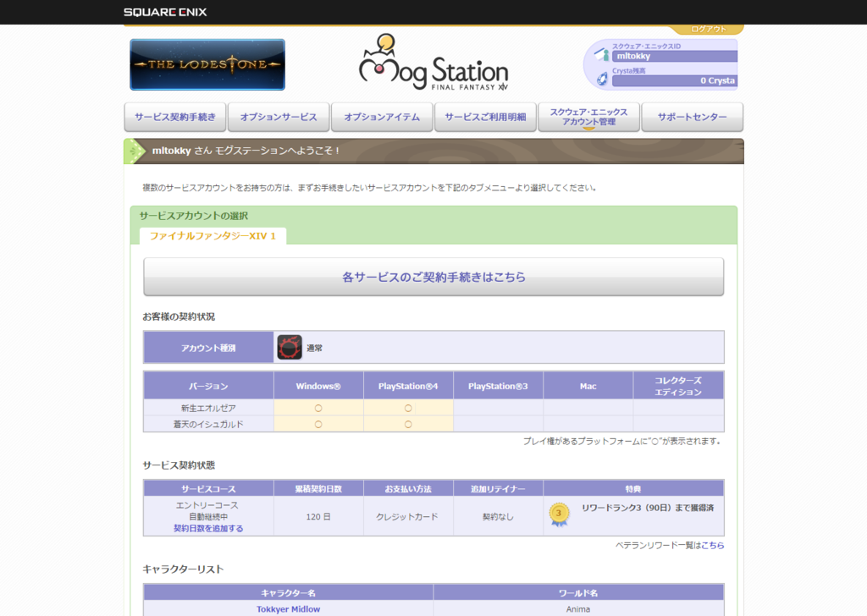Click the Mac column header
Screen dimensions: 867x616
coord(588,386)
